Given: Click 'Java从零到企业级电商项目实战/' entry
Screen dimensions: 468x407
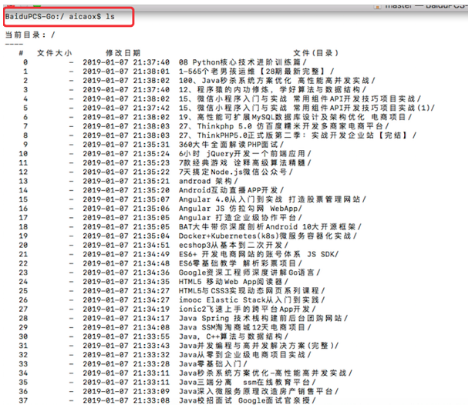Looking at the screenshot, I should pos(245,355).
